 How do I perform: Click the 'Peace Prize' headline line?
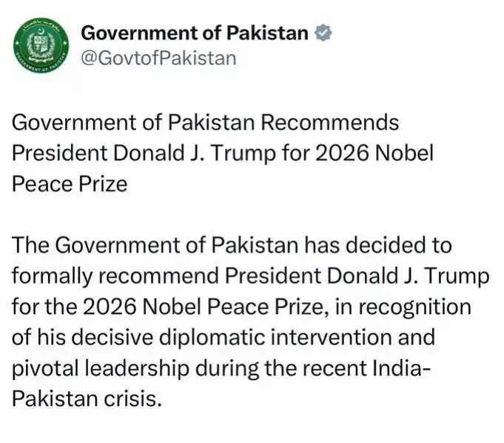(x=70, y=184)
